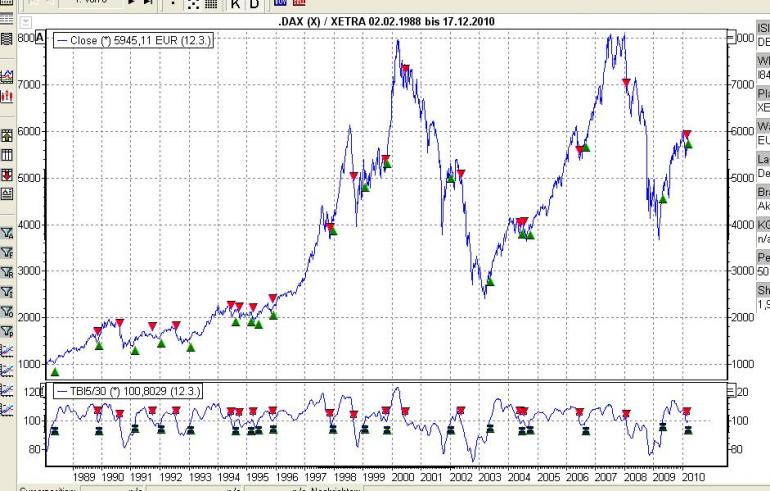This screenshot has height=491, width=770.
Task: Select the single-dot chart style icon
Action: tap(173, 4)
